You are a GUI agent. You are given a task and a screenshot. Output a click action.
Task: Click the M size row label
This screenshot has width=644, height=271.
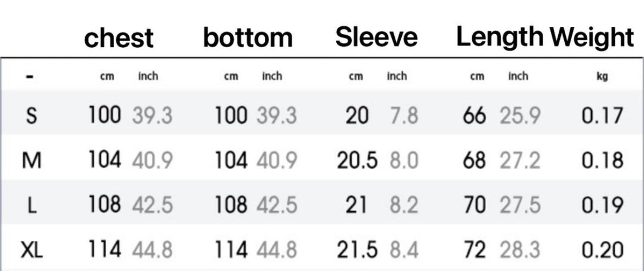click(x=31, y=161)
